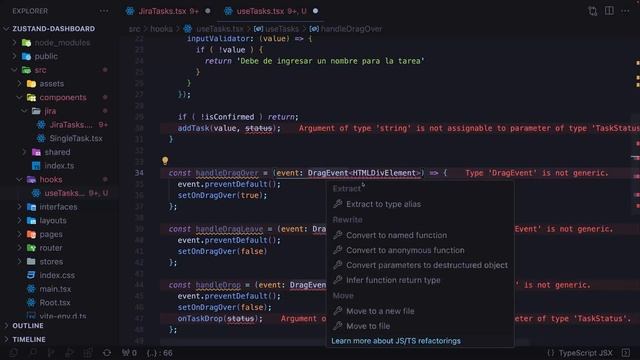Open the editor more actions ellipsis at top right

(625, 11)
